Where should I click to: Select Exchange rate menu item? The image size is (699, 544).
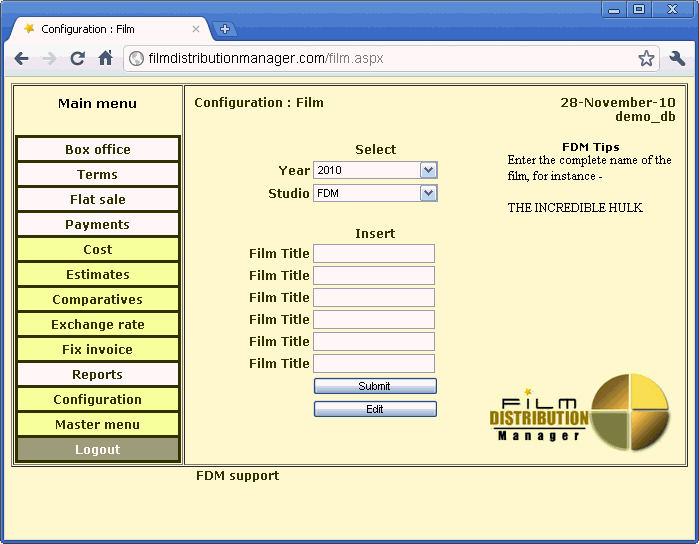[98, 325]
